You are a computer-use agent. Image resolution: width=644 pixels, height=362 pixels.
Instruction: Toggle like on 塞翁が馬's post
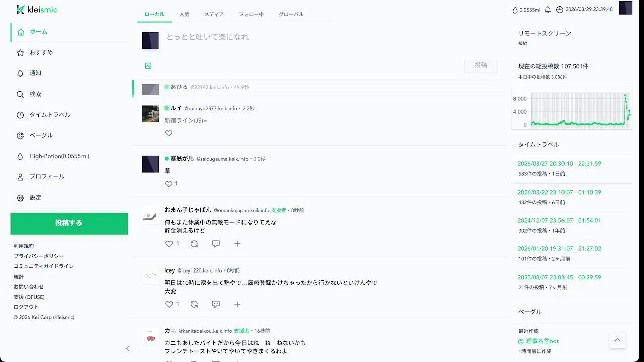pos(169,184)
